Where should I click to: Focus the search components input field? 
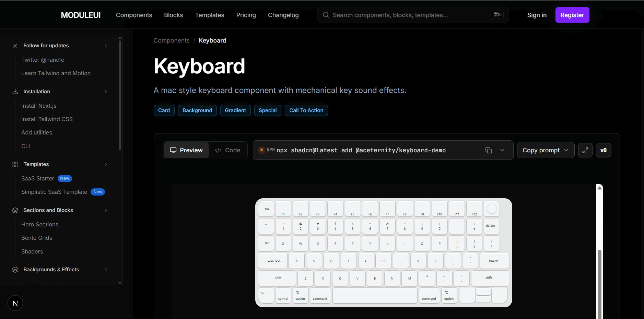413,15
